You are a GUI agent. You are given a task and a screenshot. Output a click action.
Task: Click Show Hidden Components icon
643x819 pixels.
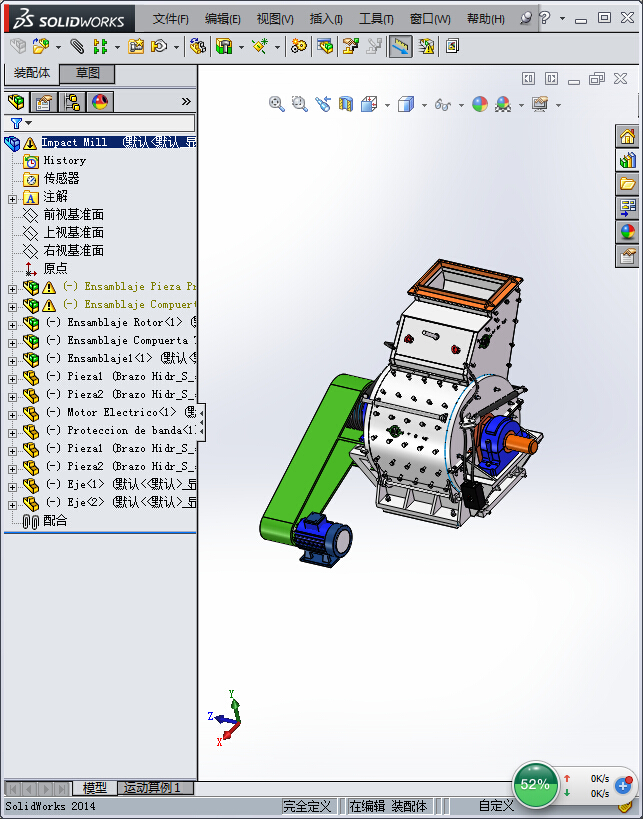click(197, 46)
